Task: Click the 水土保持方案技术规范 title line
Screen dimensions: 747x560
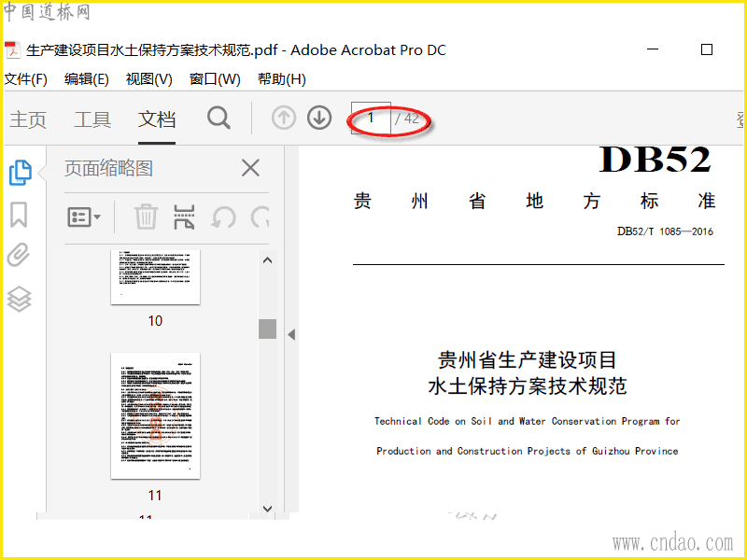Action: pos(528,385)
